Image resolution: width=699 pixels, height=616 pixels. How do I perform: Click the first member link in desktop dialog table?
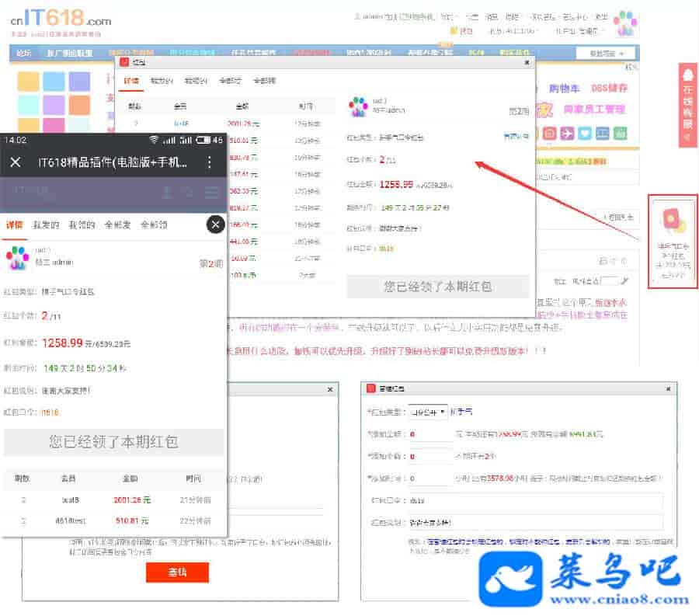(181, 124)
